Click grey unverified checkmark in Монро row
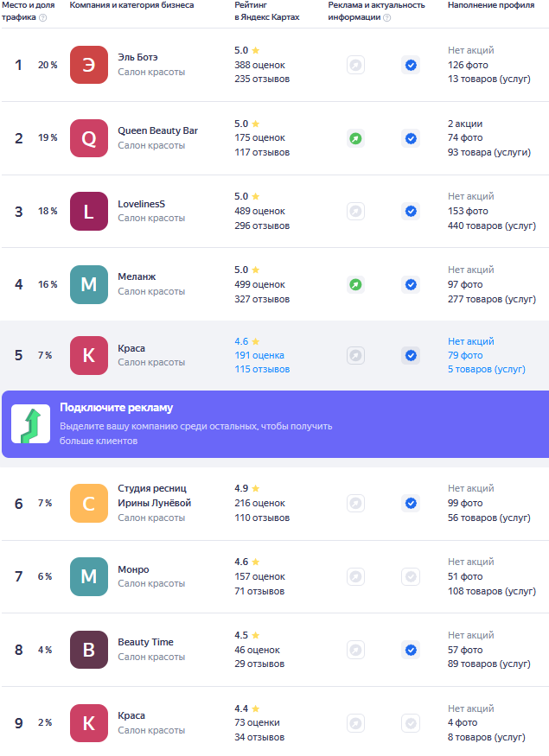549x756 pixels. pyautogui.click(x=411, y=576)
